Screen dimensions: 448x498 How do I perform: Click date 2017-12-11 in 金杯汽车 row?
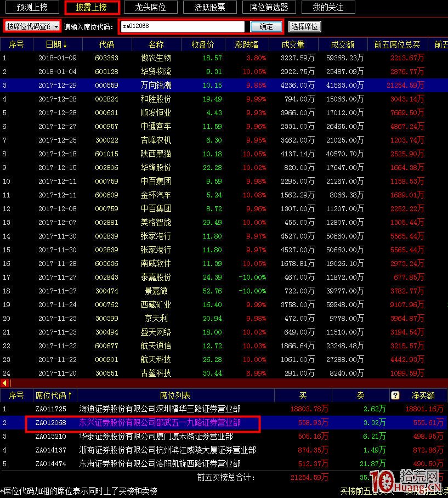[x=58, y=195]
